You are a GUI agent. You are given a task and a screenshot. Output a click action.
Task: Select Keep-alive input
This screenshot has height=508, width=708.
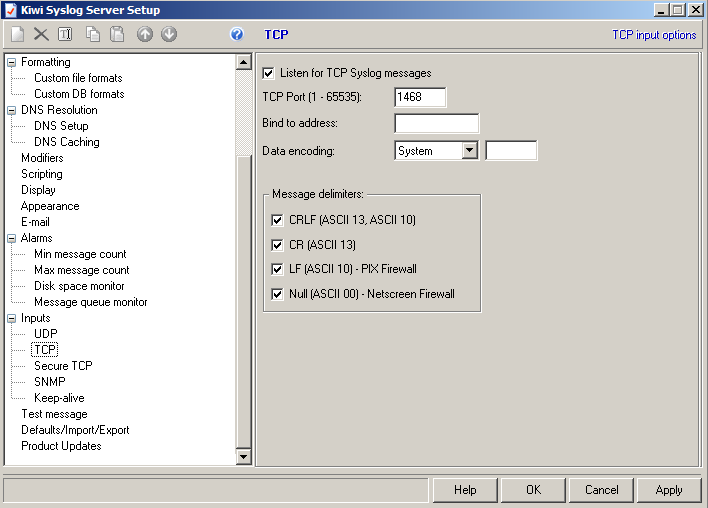tap(59, 398)
